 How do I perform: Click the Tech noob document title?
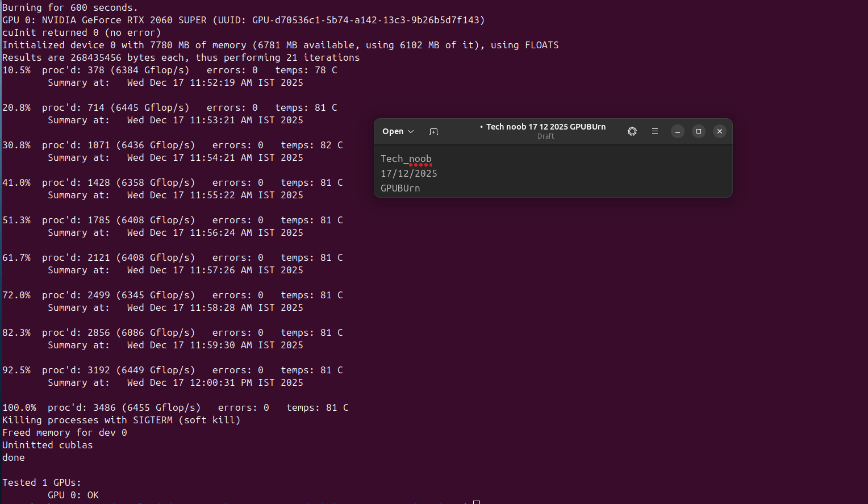point(545,127)
